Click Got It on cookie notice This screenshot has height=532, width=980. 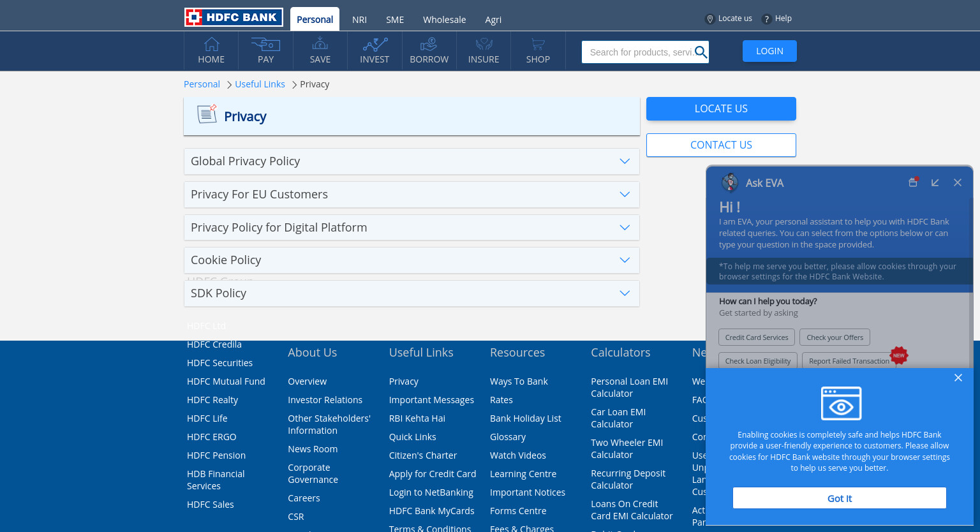pos(840,498)
